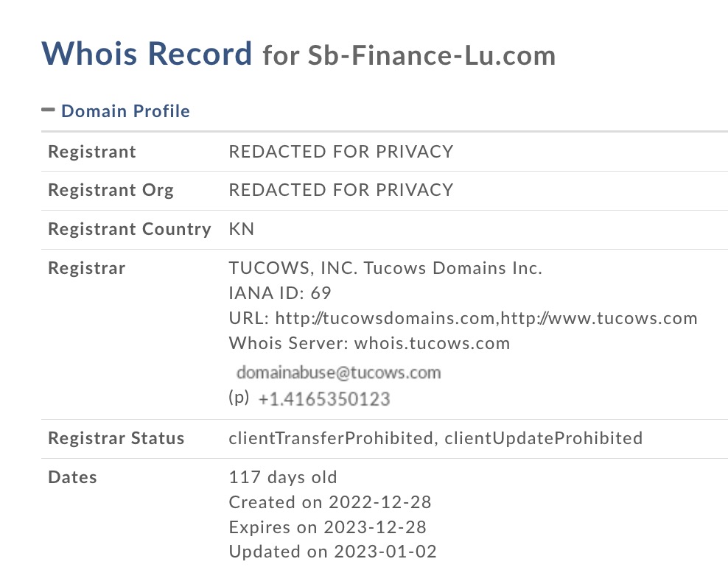The height and width of the screenshot is (570, 728).
Task: Click the domainabuse@tucows.com email image
Action: 338,373
